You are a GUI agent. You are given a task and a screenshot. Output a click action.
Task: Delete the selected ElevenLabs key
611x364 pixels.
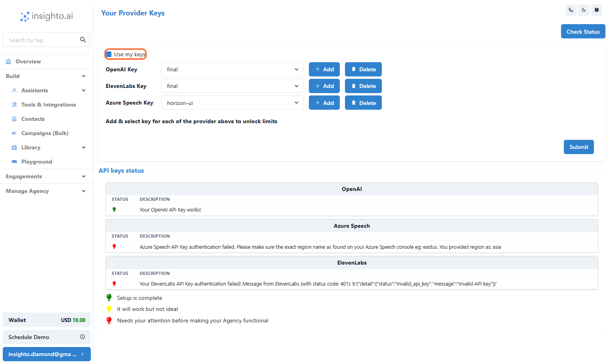point(363,86)
